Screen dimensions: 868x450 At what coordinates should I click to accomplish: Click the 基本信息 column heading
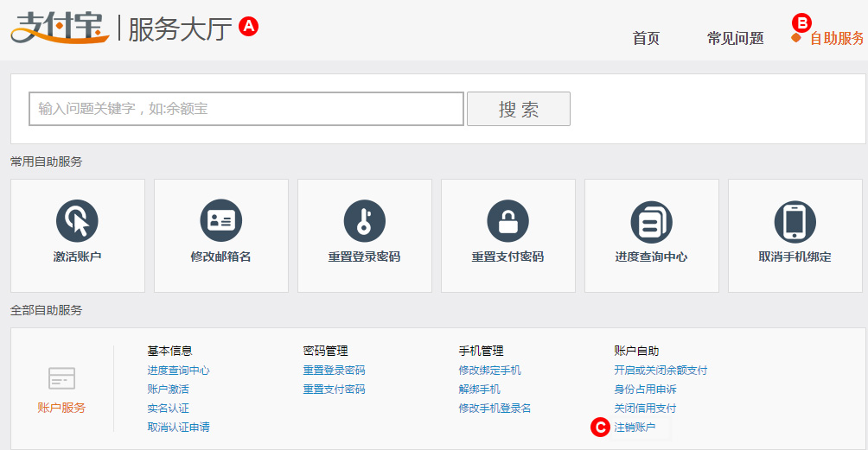coord(169,351)
